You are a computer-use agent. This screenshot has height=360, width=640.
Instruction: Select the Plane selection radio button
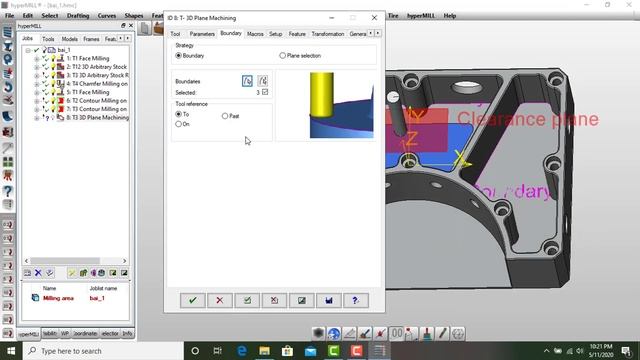(x=282, y=56)
